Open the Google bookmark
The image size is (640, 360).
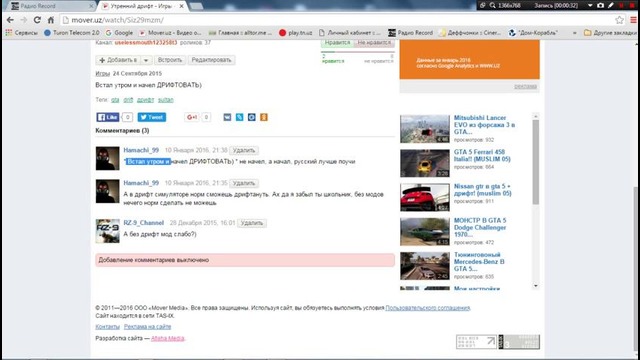coord(119,33)
